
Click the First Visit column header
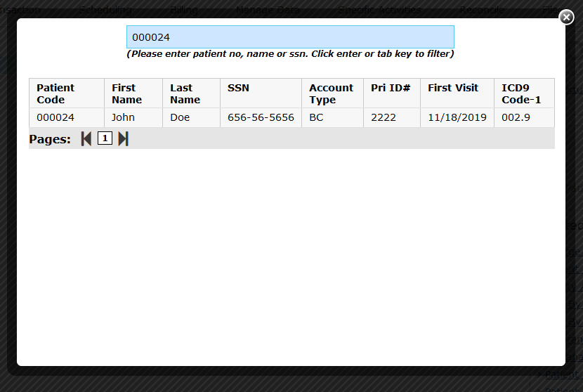pyautogui.click(x=453, y=88)
